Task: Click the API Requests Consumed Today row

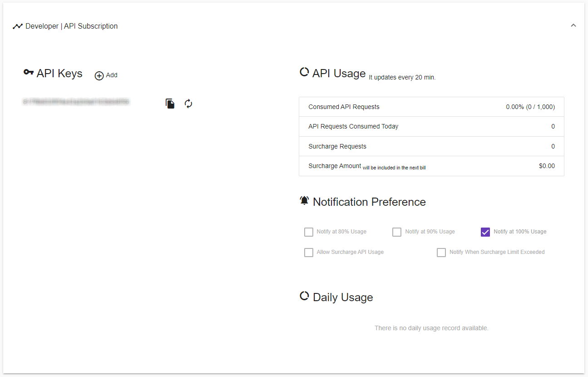Action: pyautogui.click(x=431, y=126)
